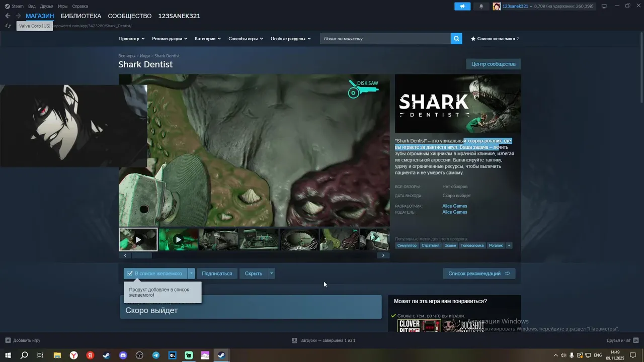Viewport: 644px width, 362px height.
Task: Open the Просмотр dropdown menu
Action: (x=132, y=39)
